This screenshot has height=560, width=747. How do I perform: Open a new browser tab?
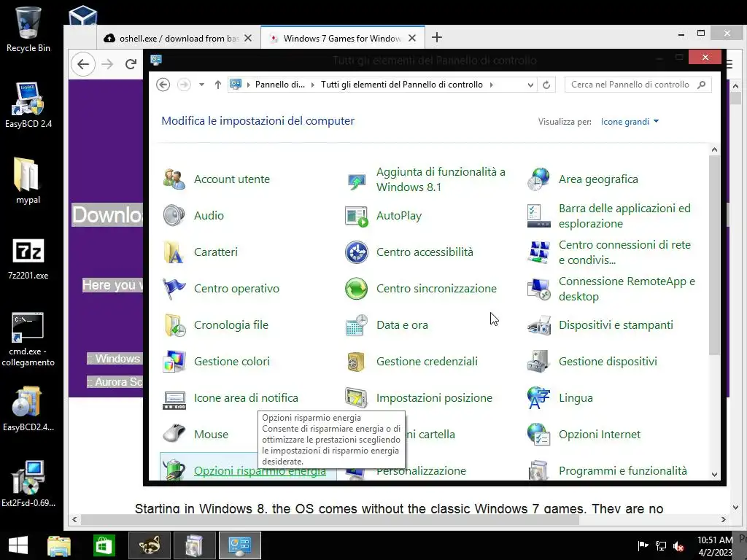[x=437, y=38]
